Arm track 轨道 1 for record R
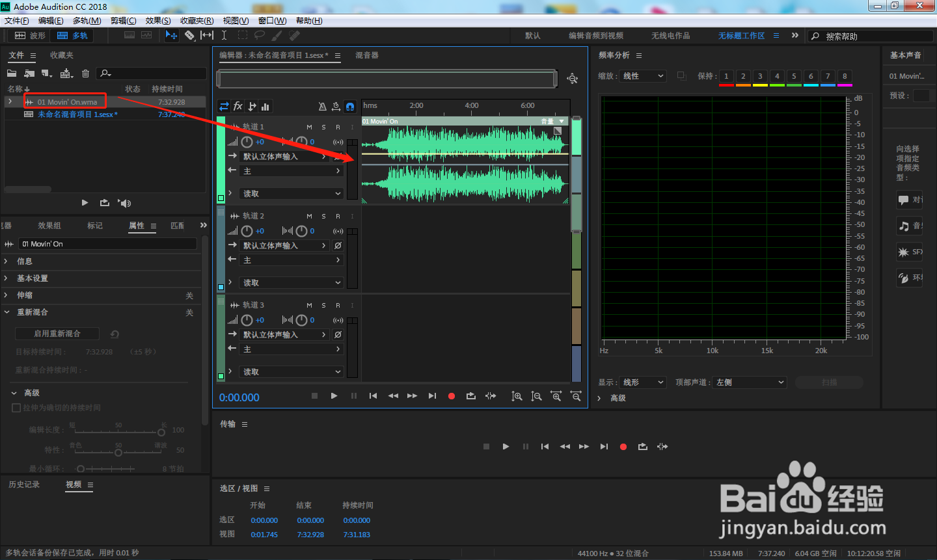 point(338,127)
